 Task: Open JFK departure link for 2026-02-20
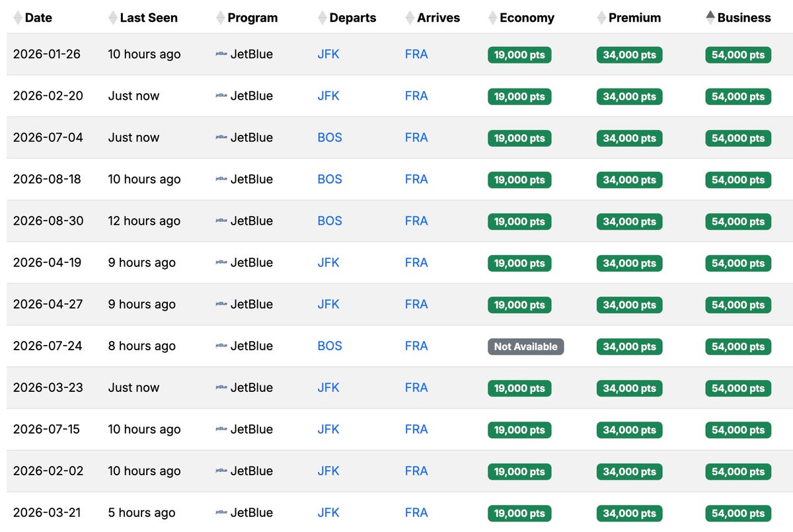(328, 96)
